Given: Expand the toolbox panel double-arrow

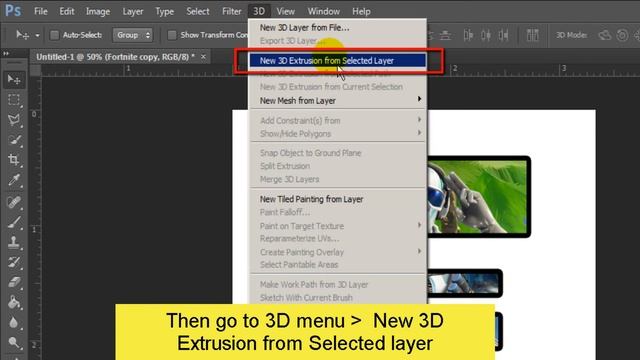Looking at the screenshot, I should (x=6, y=53).
